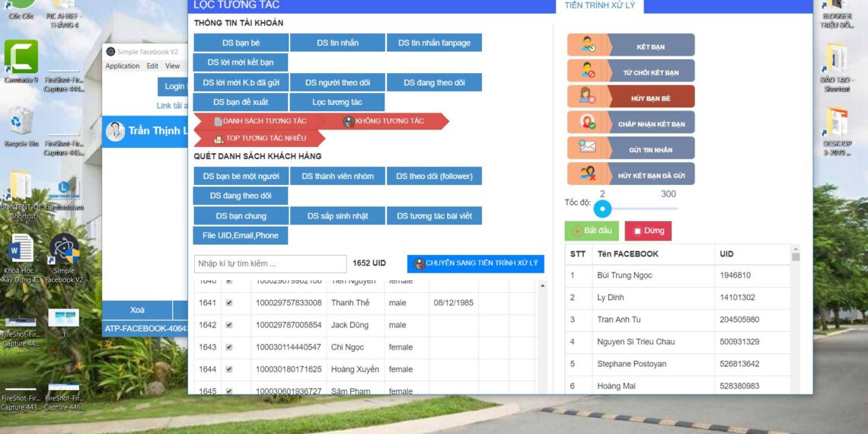868x434 pixels.
Task: Click DS tin nhắn fanpage button
Action: point(434,43)
